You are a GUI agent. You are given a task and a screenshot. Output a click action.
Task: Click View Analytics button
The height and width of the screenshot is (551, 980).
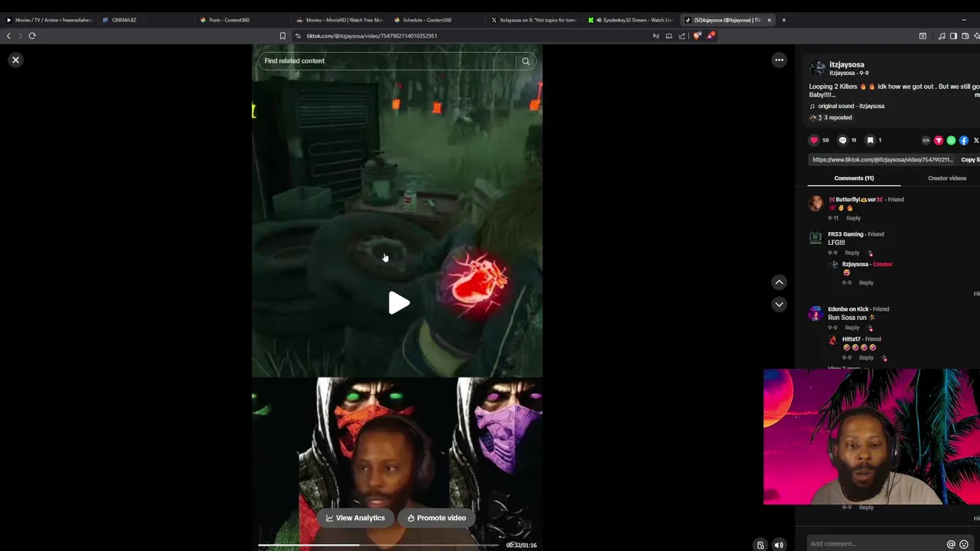(355, 518)
